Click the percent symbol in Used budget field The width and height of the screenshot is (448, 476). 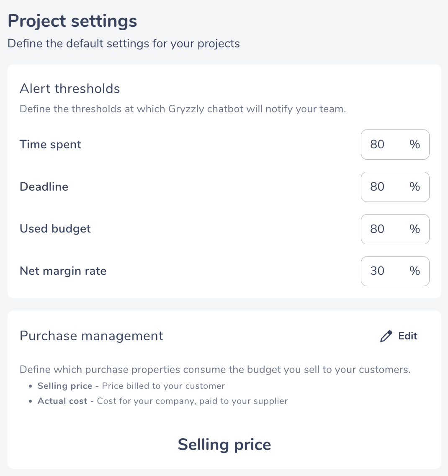pos(415,229)
